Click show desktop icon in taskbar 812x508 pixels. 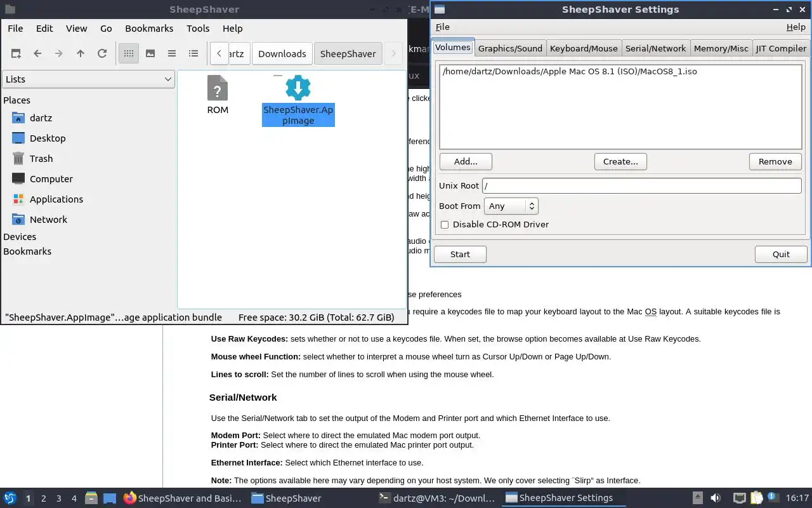click(x=109, y=498)
